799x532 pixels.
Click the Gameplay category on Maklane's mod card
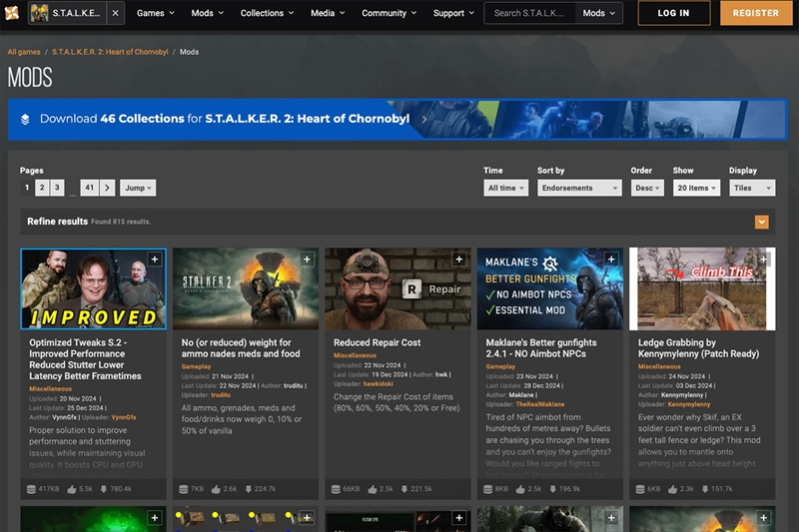point(500,366)
